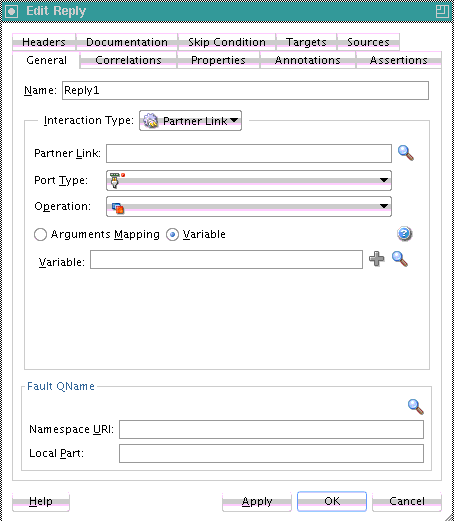The height and width of the screenshot is (521, 454).
Task: Confirm with the OK button
Action: coord(332,501)
